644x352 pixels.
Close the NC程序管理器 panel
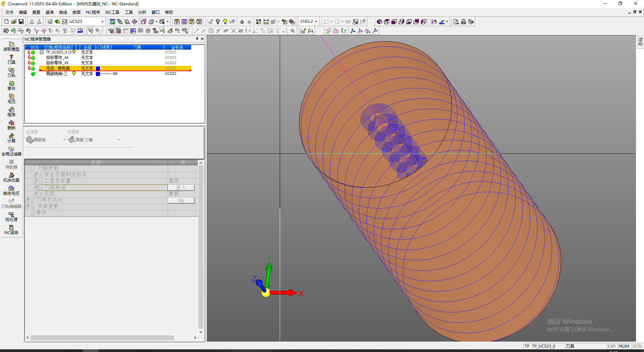(x=202, y=39)
